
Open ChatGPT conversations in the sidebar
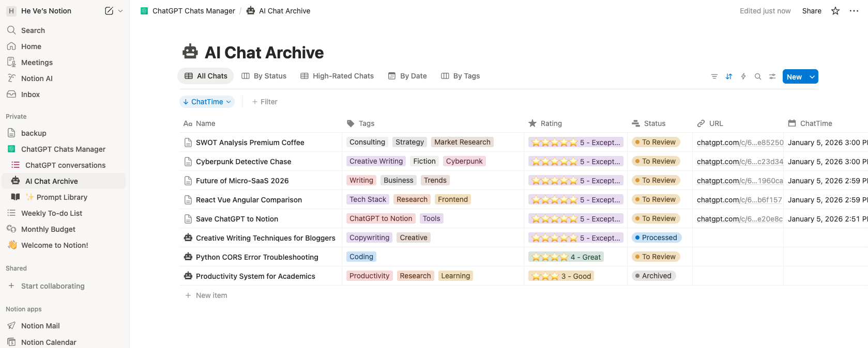(x=65, y=165)
